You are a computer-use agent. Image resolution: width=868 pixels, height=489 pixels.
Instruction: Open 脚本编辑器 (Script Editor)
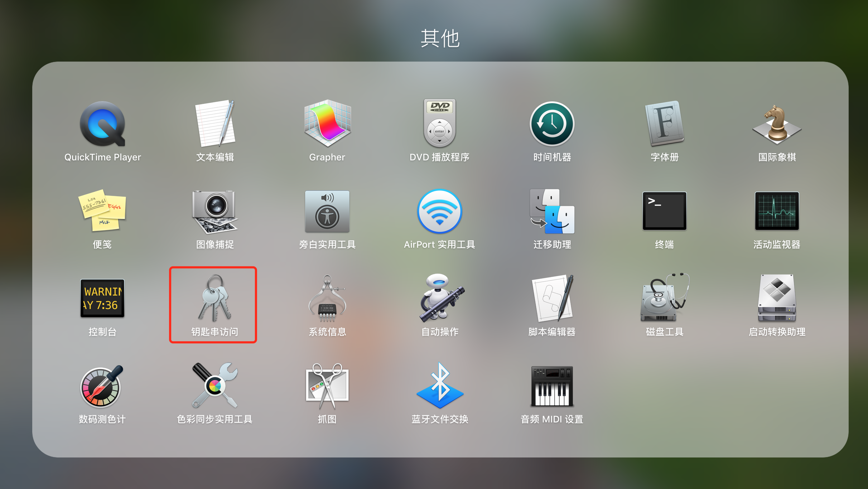pyautogui.click(x=551, y=299)
